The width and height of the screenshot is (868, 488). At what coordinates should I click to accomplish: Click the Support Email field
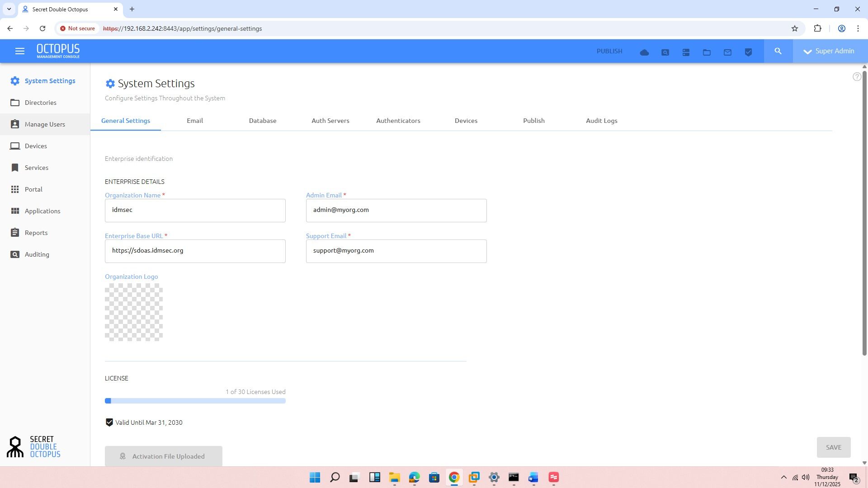coord(396,251)
